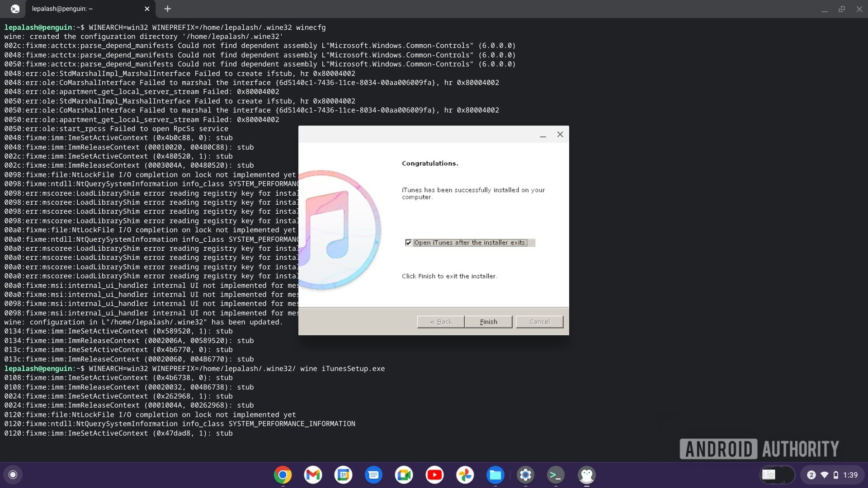Launch Google Meet from the shelf
Image resolution: width=868 pixels, height=488 pixels.
[x=404, y=475]
